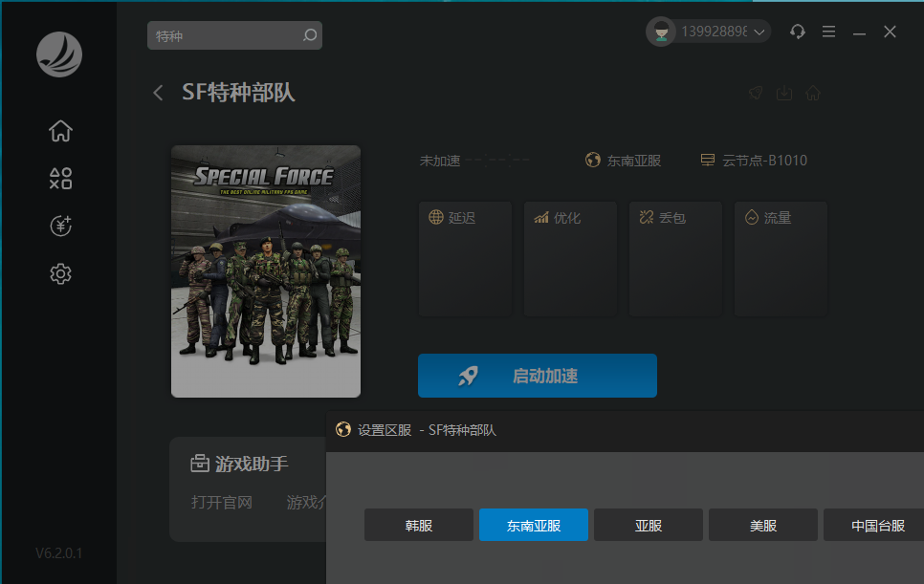Click the download icon near the title

click(x=783, y=93)
